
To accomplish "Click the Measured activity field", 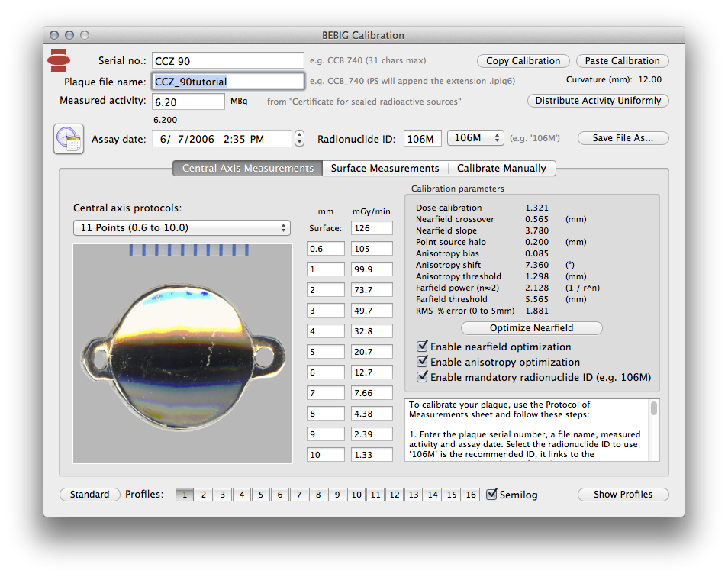I will [x=188, y=102].
